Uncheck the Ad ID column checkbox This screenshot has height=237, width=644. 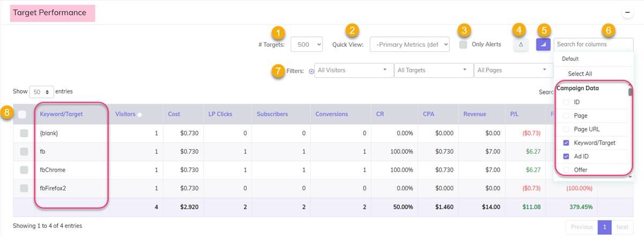point(566,157)
